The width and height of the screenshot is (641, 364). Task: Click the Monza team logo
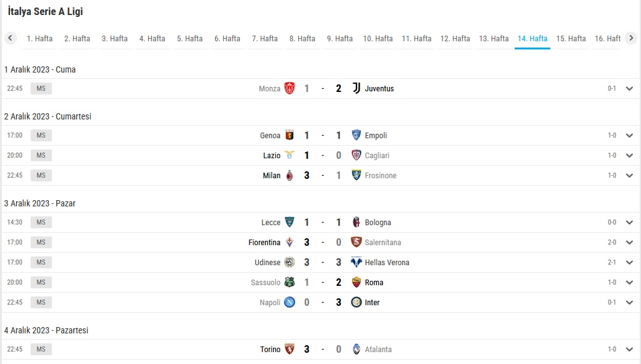(290, 88)
